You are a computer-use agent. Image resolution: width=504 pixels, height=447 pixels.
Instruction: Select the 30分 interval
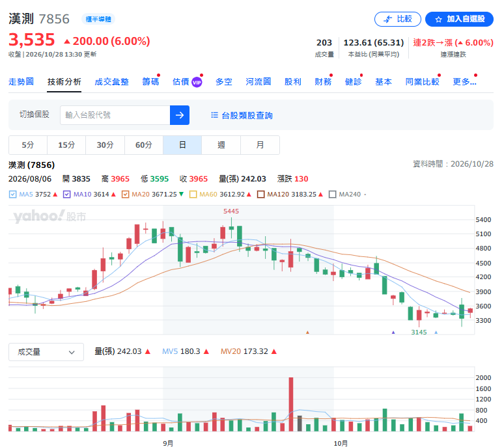(x=105, y=145)
